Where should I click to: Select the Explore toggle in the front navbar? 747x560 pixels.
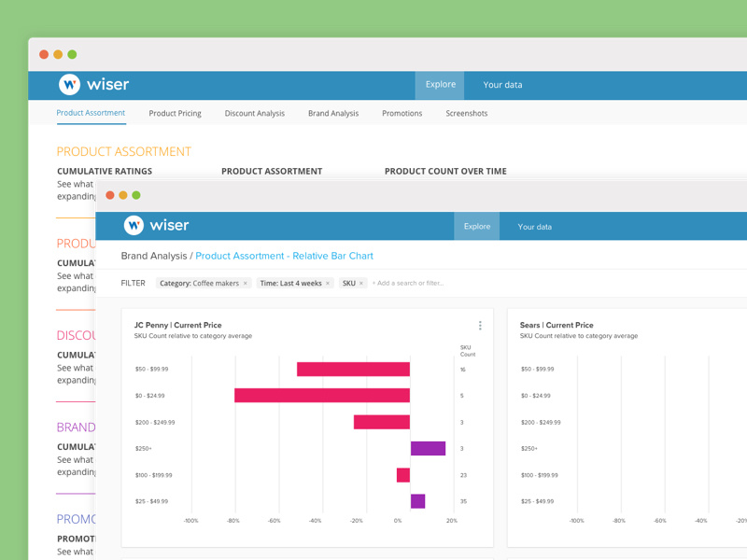tap(476, 226)
